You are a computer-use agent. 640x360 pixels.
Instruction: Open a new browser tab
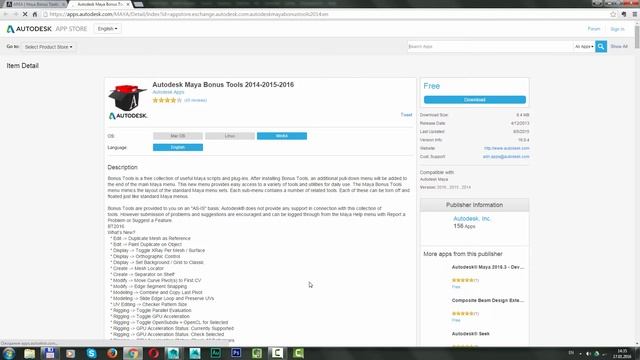[x=139, y=4]
